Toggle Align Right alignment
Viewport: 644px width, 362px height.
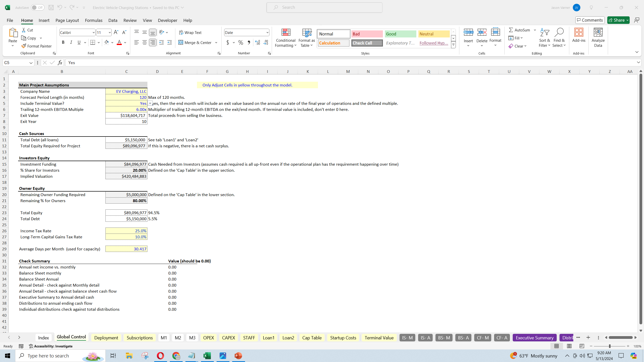pyautogui.click(x=152, y=42)
